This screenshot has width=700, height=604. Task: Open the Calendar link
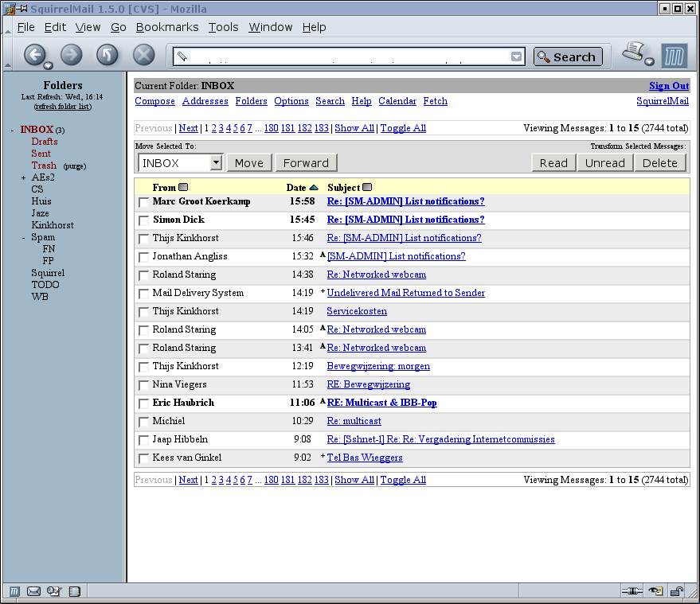click(x=397, y=101)
